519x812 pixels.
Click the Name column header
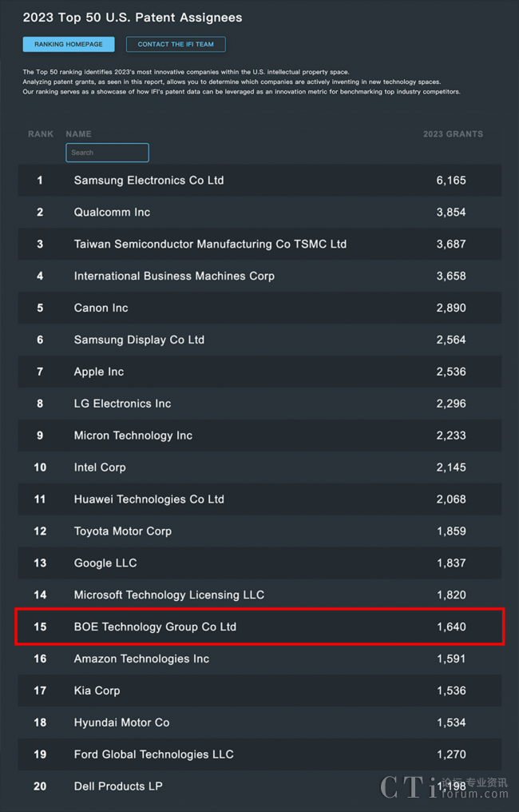[78, 134]
